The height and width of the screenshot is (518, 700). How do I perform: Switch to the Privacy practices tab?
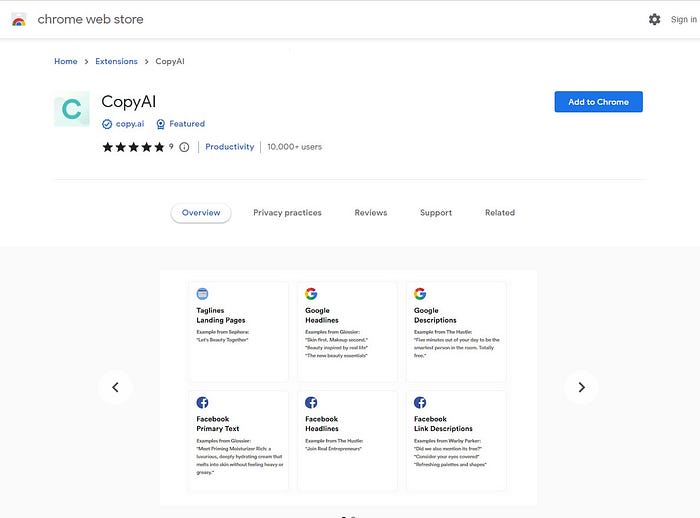coord(288,213)
